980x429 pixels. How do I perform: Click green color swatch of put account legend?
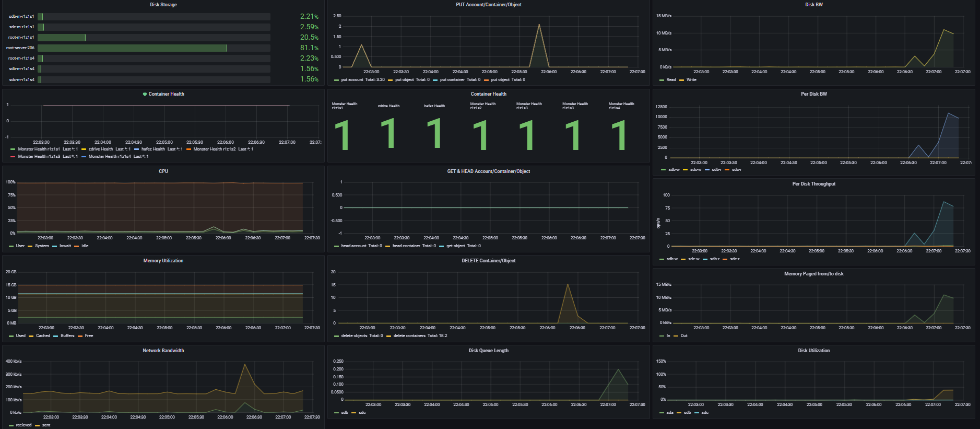[337, 80]
